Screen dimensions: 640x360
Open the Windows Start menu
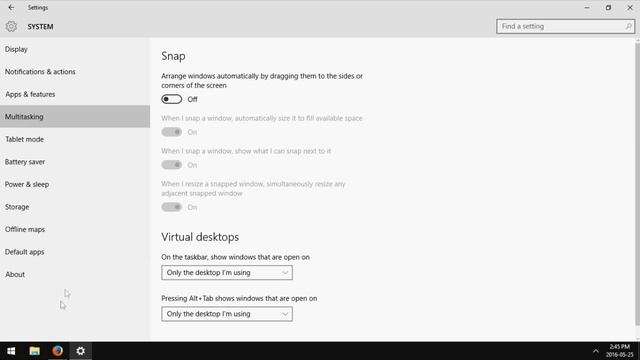click(11, 351)
